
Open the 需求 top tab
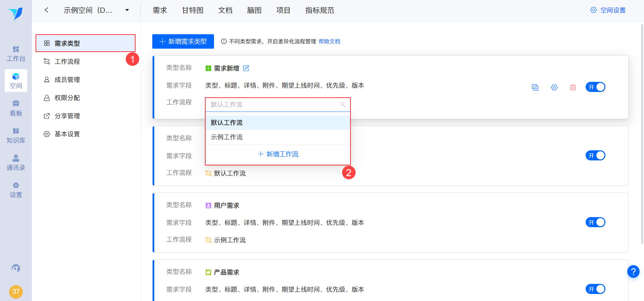click(x=160, y=10)
